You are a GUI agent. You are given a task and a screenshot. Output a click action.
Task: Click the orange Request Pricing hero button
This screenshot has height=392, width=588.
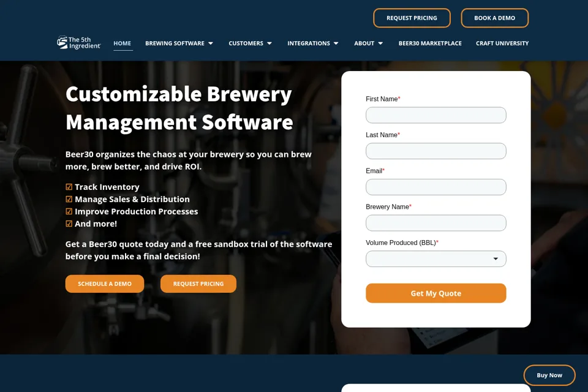click(198, 284)
